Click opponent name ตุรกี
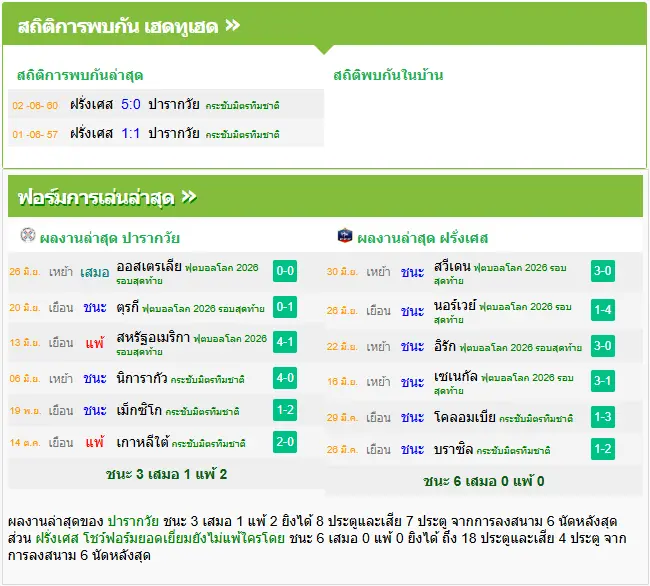650x586 pixels. (127, 308)
